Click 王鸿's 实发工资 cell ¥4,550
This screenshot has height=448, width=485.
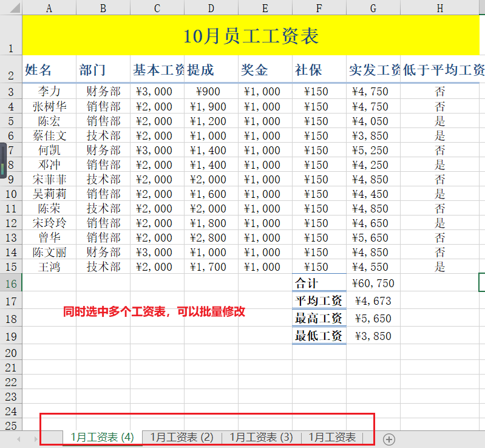click(x=373, y=266)
